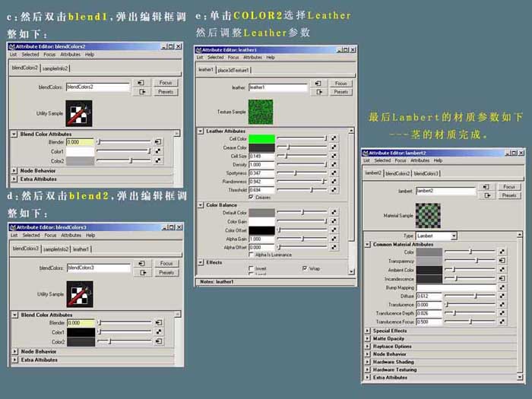Click connection icon for Transparency in lambert2

click(x=502, y=260)
